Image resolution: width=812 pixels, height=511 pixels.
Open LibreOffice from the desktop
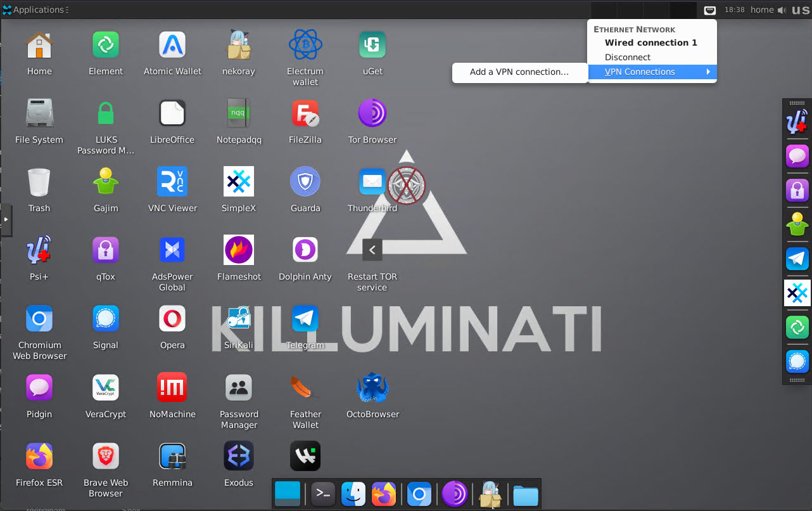point(172,113)
